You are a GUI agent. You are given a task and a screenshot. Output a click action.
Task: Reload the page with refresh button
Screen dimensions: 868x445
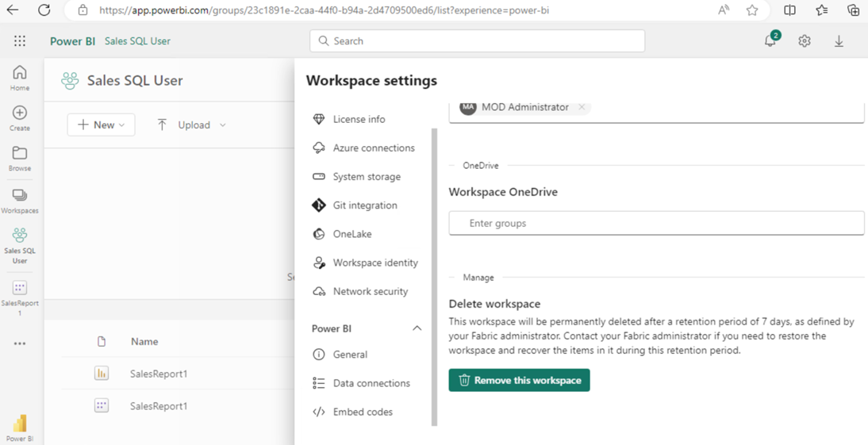44,10
